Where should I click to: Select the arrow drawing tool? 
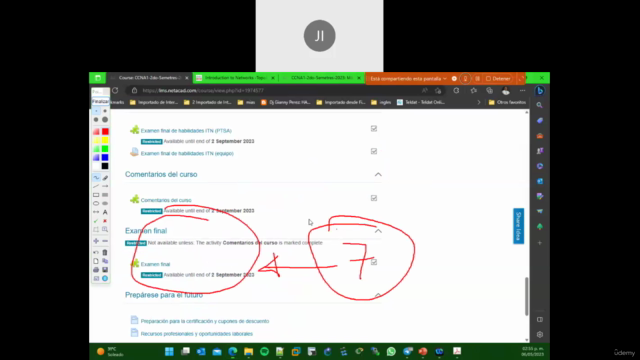(105, 186)
